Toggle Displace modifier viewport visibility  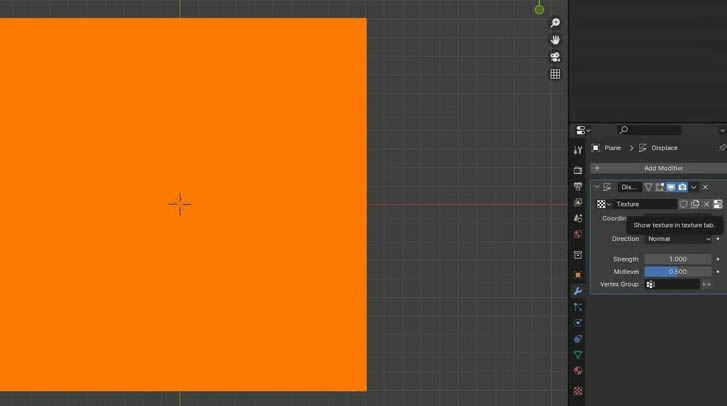(x=671, y=187)
